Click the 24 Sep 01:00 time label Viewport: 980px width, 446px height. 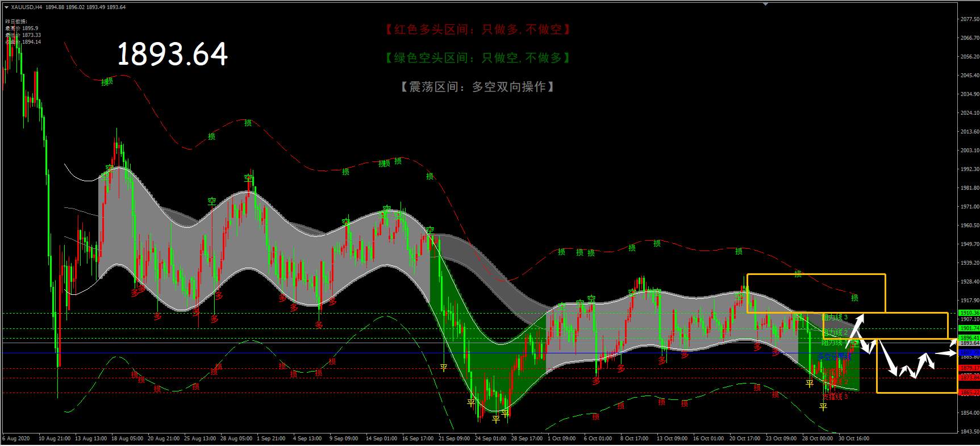pyautogui.click(x=490, y=439)
